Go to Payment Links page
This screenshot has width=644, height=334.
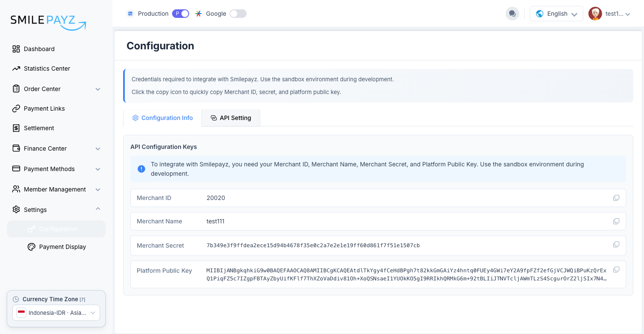click(x=56, y=108)
